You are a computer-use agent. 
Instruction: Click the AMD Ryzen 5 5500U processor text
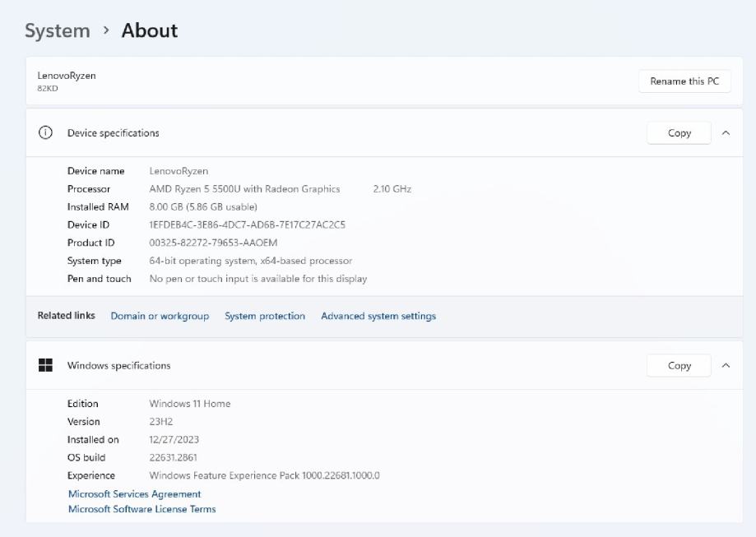[x=244, y=189]
